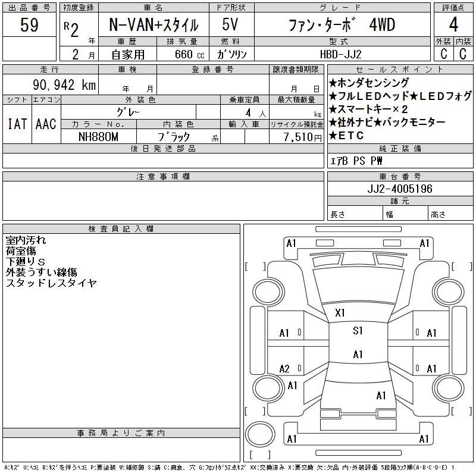Screen dimensions: 476x476
Task: Click the color number NH880M
Action: [x=98, y=136]
